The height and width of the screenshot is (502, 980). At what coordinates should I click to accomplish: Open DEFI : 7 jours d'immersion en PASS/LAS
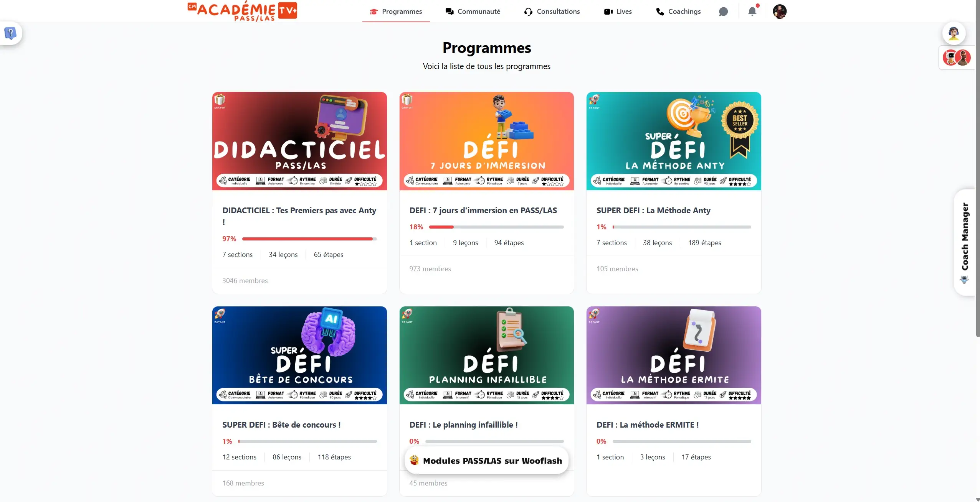(483, 211)
